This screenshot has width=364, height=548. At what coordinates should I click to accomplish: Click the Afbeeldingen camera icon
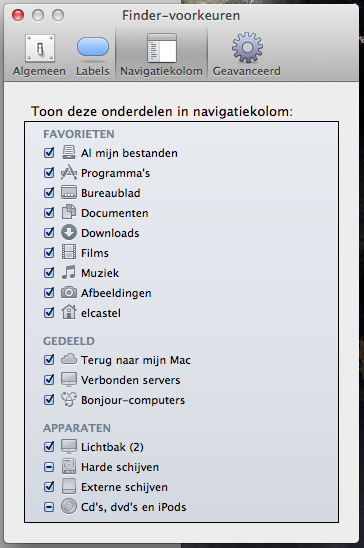tap(69, 292)
